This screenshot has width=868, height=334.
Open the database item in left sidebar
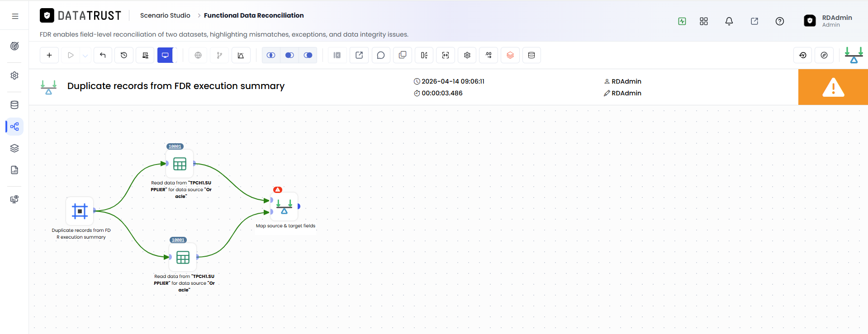coord(14,105)
